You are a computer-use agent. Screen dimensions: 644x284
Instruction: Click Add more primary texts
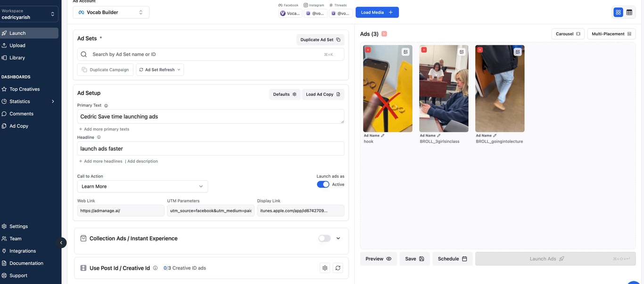coord(104,129)
